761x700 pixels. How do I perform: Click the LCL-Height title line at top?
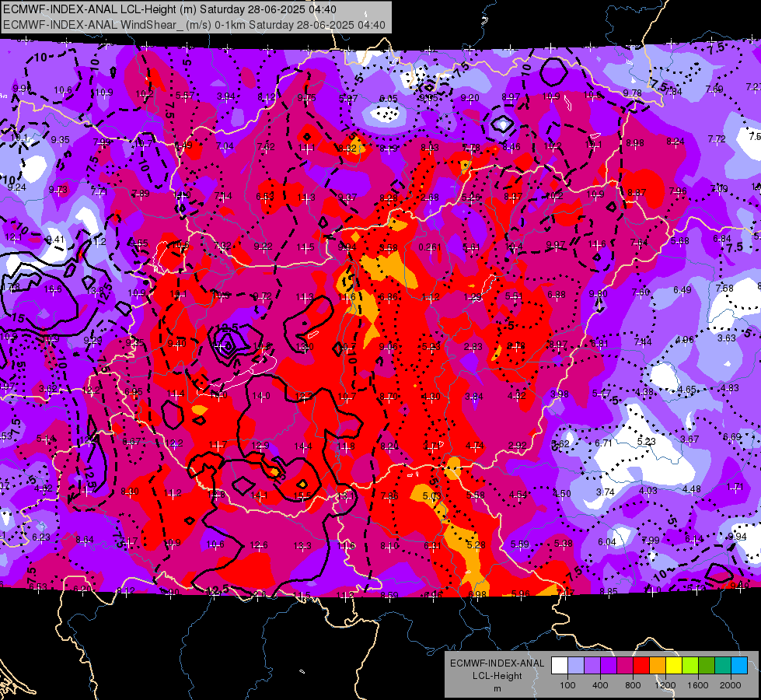169,9
